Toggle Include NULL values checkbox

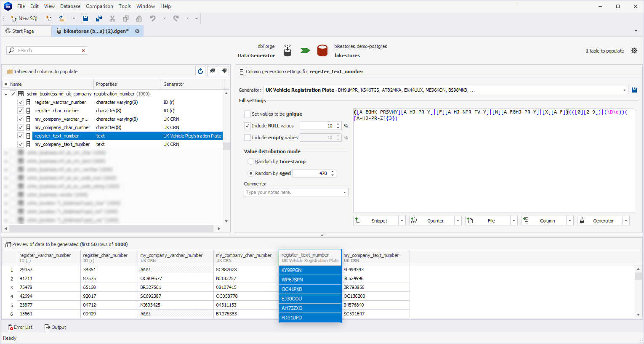pyautogui.click(x=247, y=126)
